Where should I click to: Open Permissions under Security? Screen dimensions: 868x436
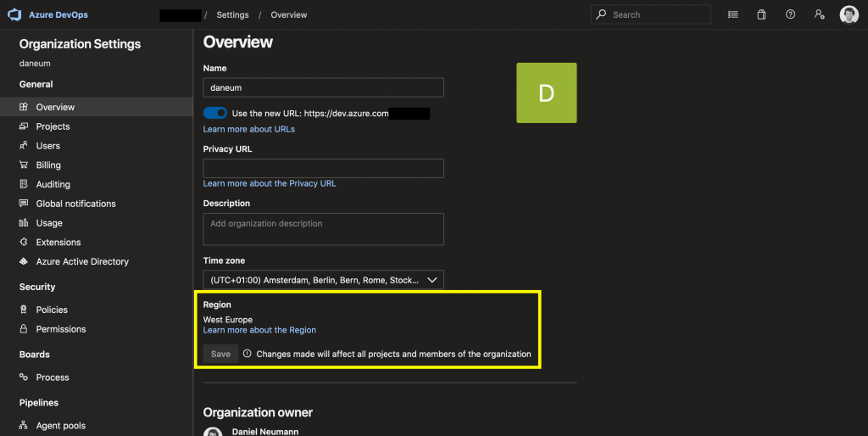(61, 329)
